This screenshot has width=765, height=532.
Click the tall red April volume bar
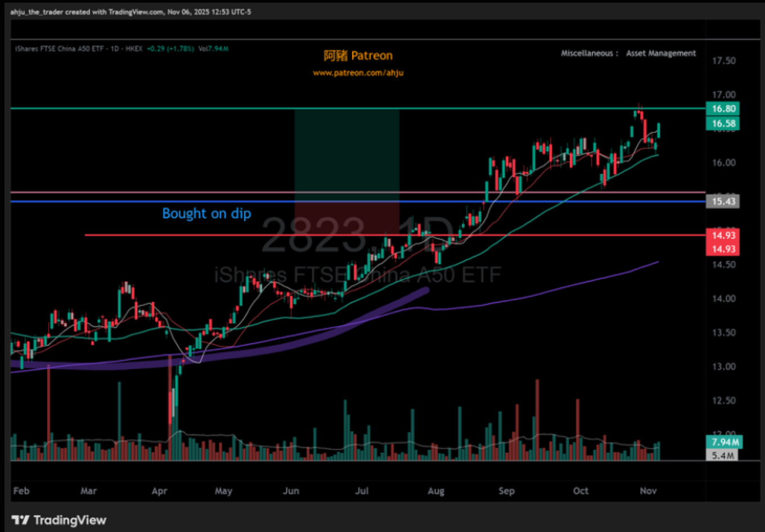point(170,411)
